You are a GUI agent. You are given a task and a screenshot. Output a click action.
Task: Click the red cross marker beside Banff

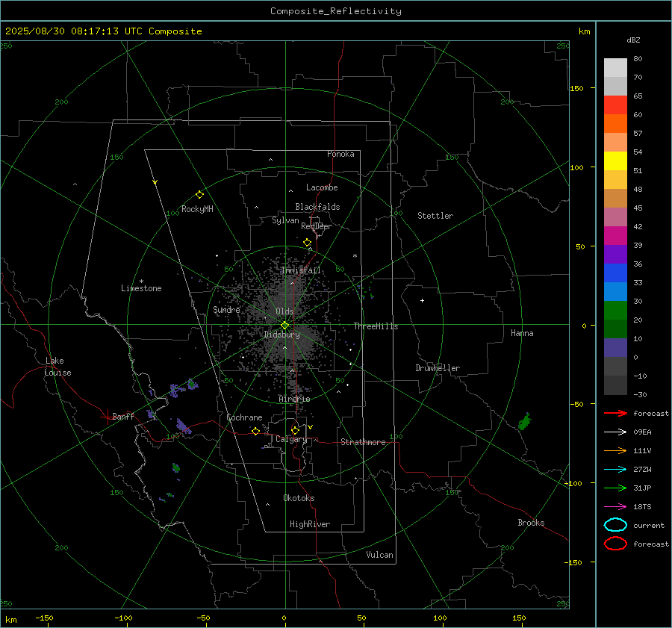107,417
